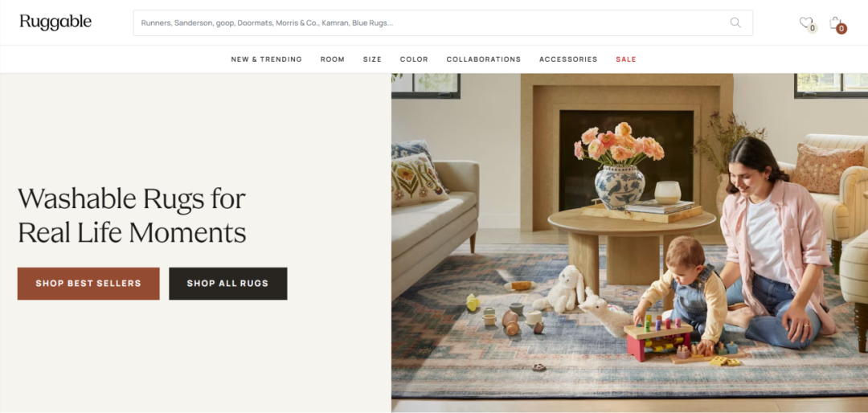Focus the rug search input field
Screen dimensions: 868x413
[x=432, y=22]
